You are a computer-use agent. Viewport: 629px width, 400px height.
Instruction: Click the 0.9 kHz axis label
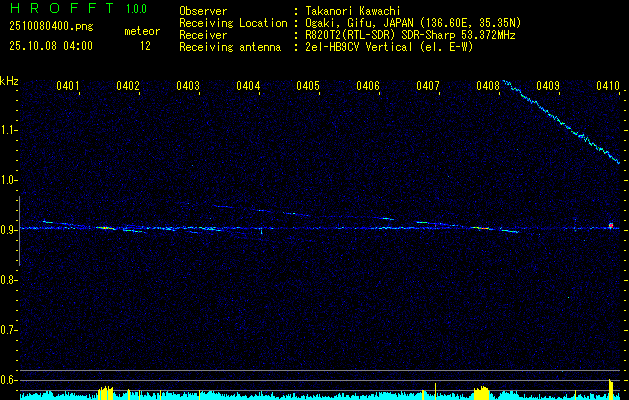point(9,230)
